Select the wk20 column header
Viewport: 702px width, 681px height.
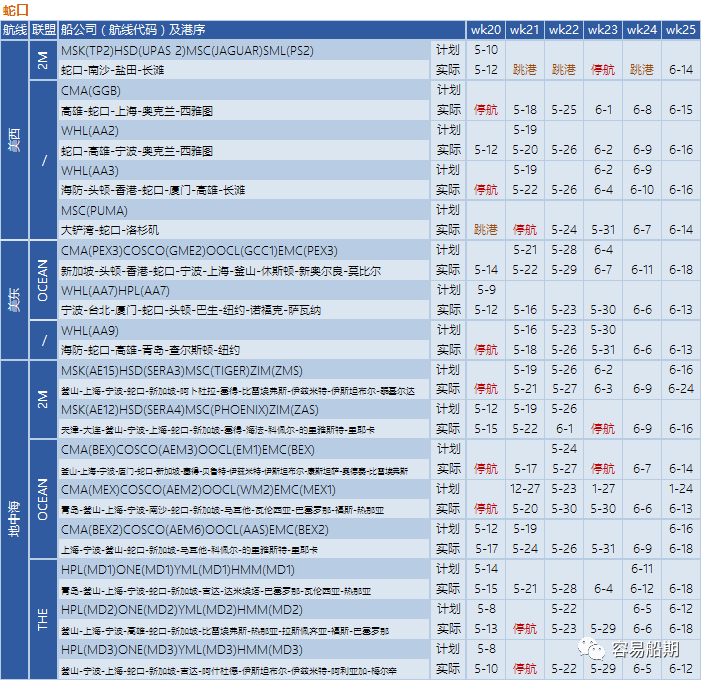pyautogui.click(x=486, y=30)
